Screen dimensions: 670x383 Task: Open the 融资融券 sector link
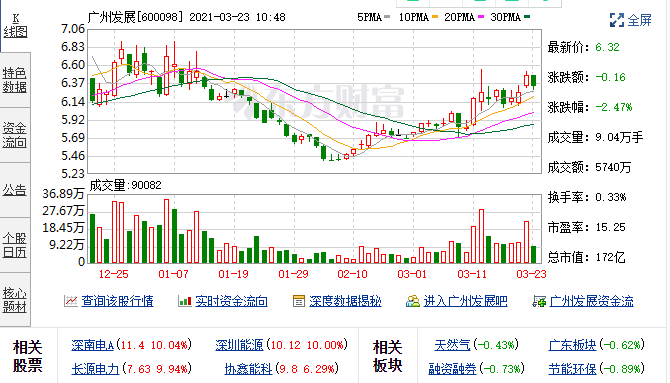pos(453,368)
